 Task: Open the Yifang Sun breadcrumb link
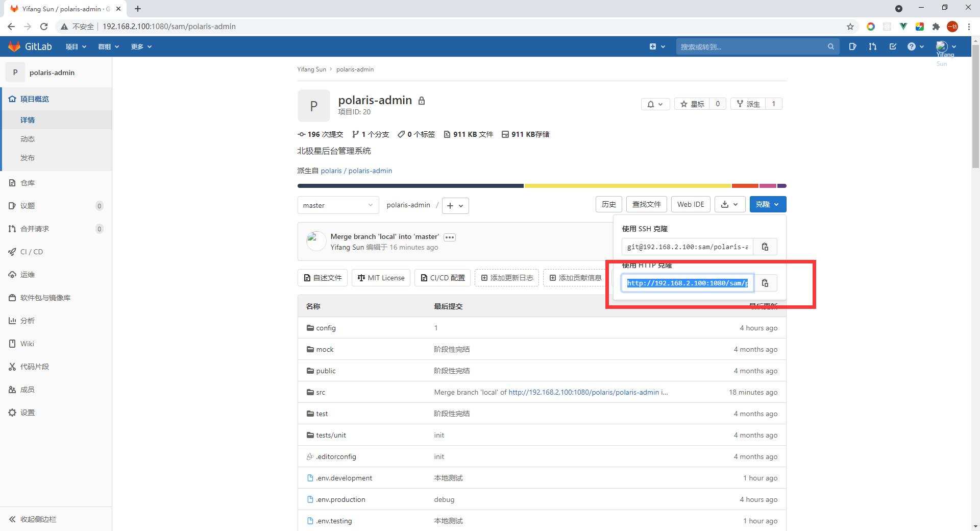(x=311, y=69)
